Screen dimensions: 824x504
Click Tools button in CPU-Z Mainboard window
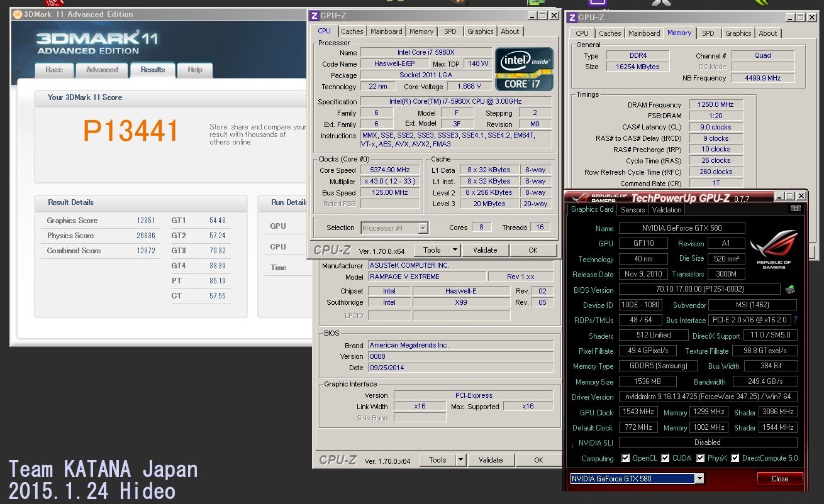point(438,460)
